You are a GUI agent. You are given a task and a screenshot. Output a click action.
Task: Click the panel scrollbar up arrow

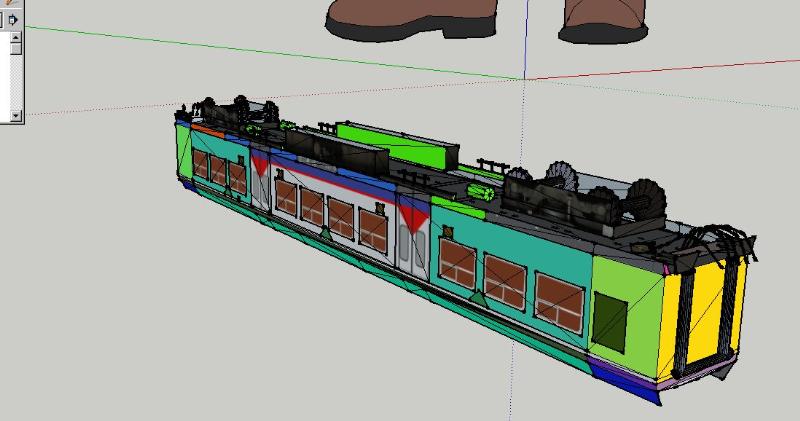(16, 37)
